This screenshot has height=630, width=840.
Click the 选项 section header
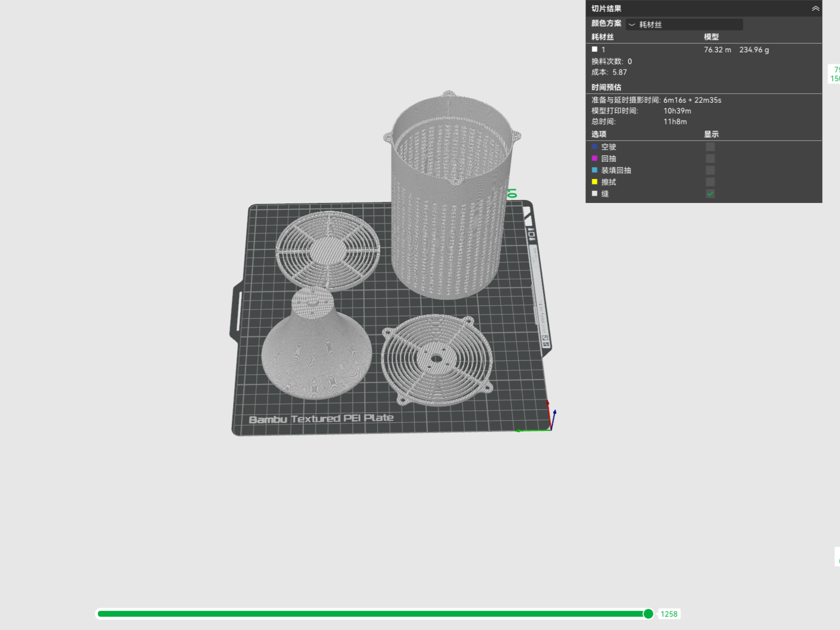[599, 134]
